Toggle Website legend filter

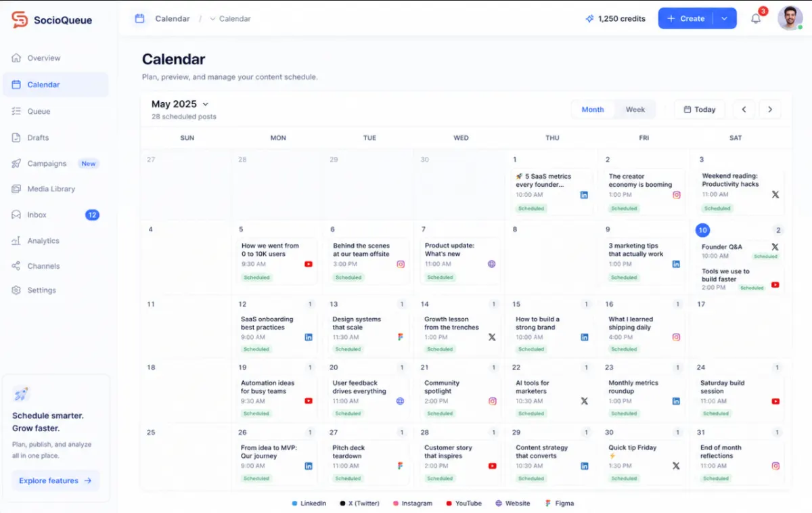[513, 504]
